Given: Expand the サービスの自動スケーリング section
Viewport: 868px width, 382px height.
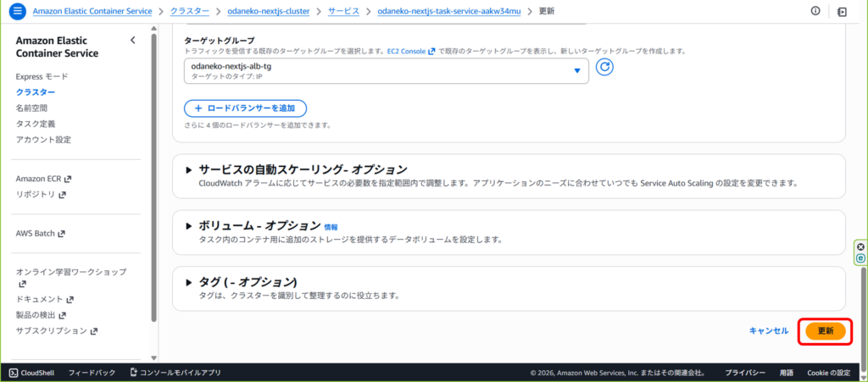Looking at the screenshot, I should point(189,169).
